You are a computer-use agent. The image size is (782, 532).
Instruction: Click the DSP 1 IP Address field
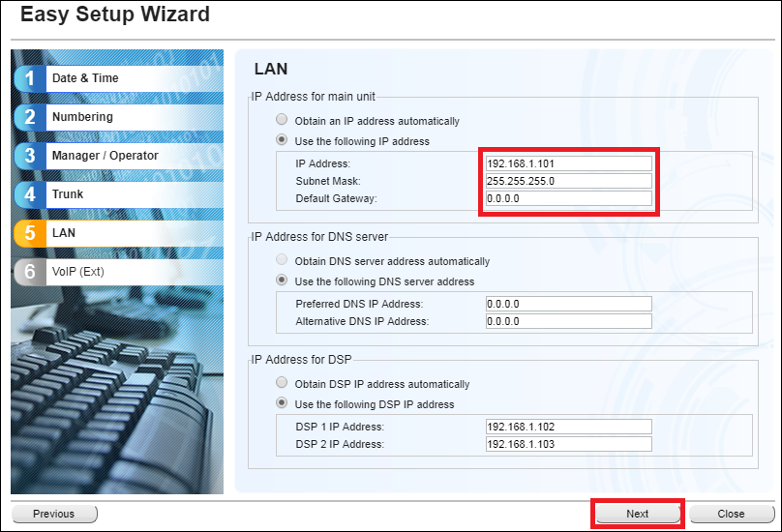click(x=568, y=427)
